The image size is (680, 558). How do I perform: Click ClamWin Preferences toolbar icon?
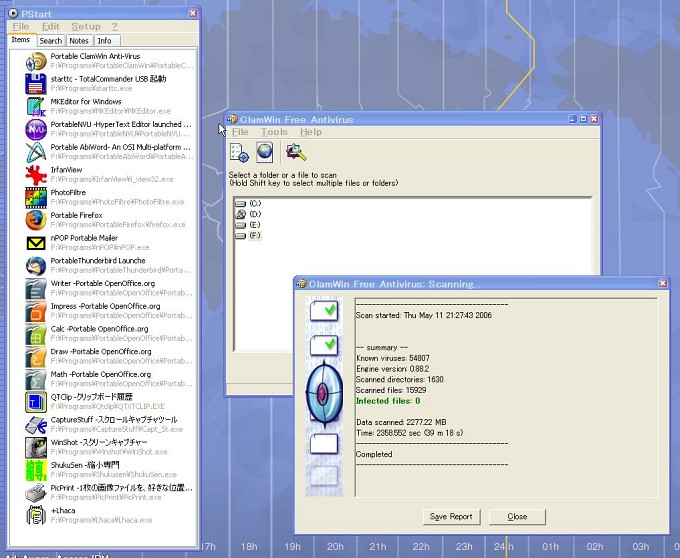[239, 153]
